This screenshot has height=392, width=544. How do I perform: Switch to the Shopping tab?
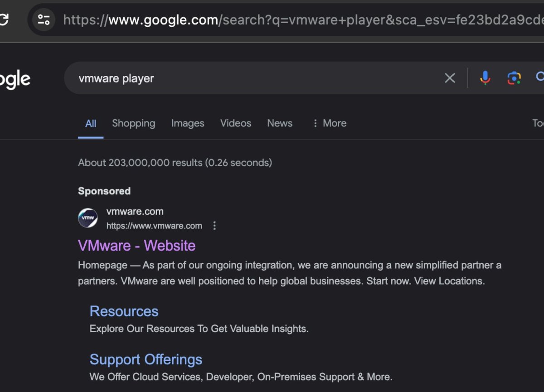134,123
